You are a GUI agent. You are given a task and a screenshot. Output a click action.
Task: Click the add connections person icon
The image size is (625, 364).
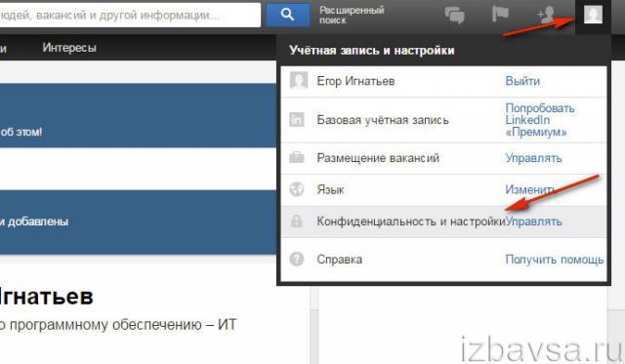[x=546, y=15]
